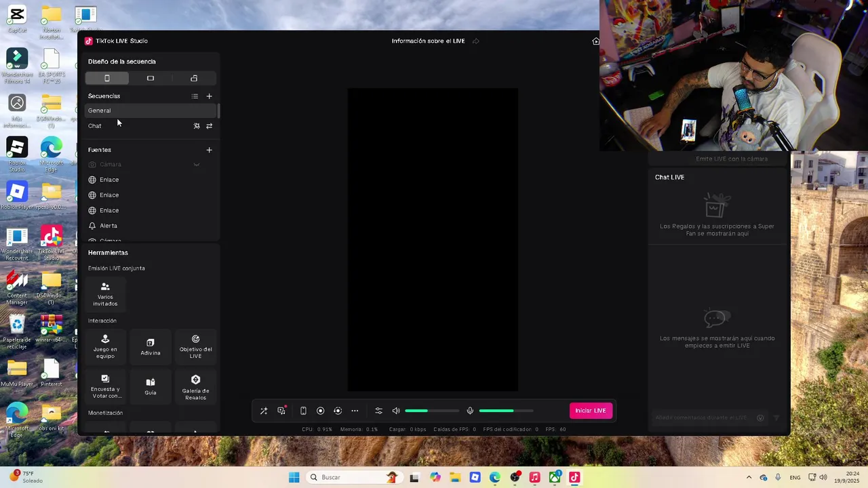The height and width of the screenshot is (488, 868).
Task: Add a new source with Fuentes plus
Action: [209, 150]
